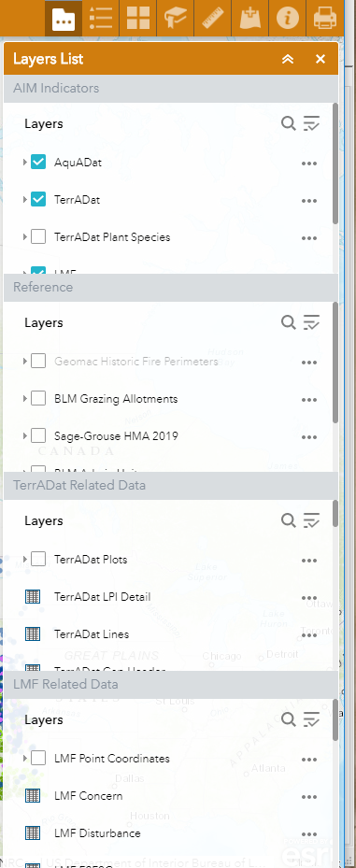Enable TerrADat Plots layer
Image resolution: width=356 pixels, height=868 pixels.
tap(38, 559)
